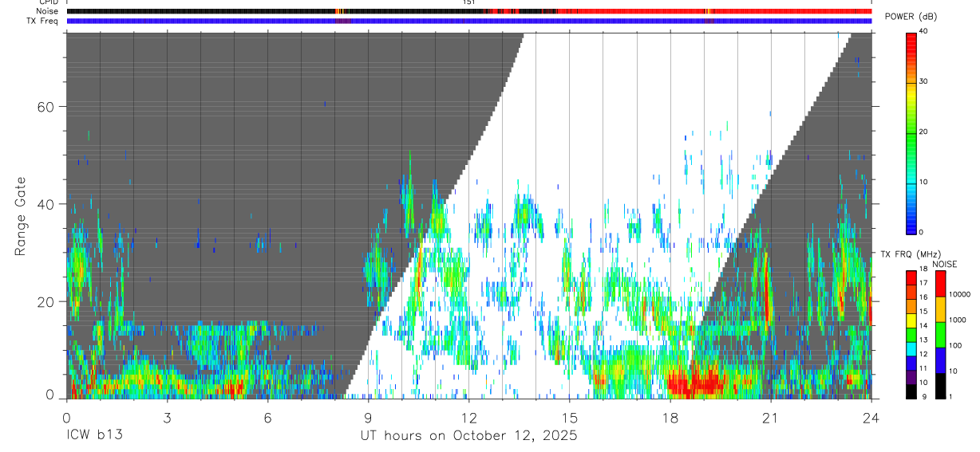Click the 6 tick on UT hours axis
The image size is (980, 452).
click(x=268, y=418)
